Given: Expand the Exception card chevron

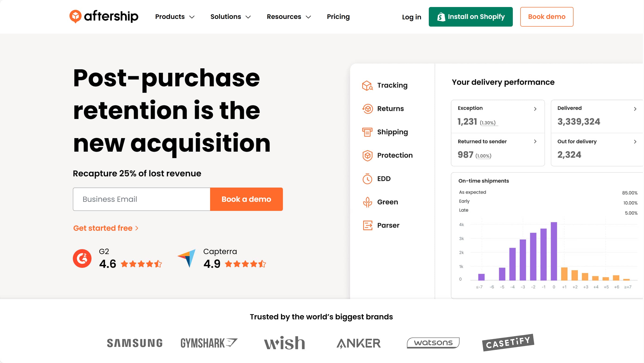Looking at the screenshot, I should click(535, 109).
